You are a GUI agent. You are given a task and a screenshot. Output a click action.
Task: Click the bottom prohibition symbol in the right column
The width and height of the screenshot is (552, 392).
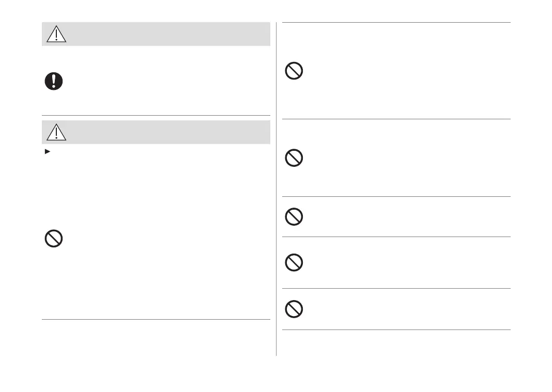click(x=294, y=309)
